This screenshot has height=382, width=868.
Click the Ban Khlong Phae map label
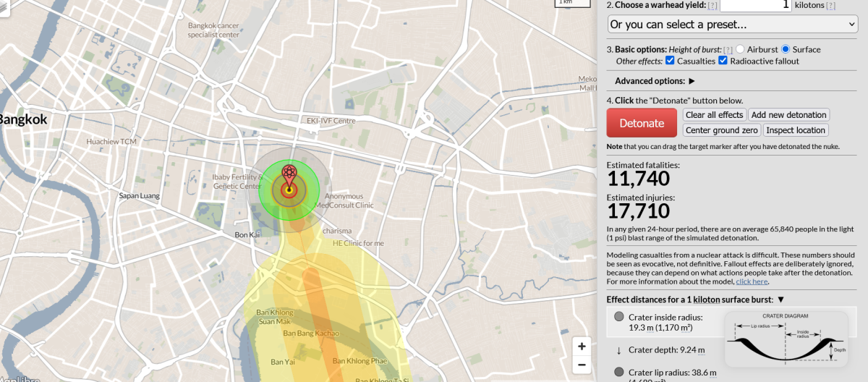[x=359, y=360]
